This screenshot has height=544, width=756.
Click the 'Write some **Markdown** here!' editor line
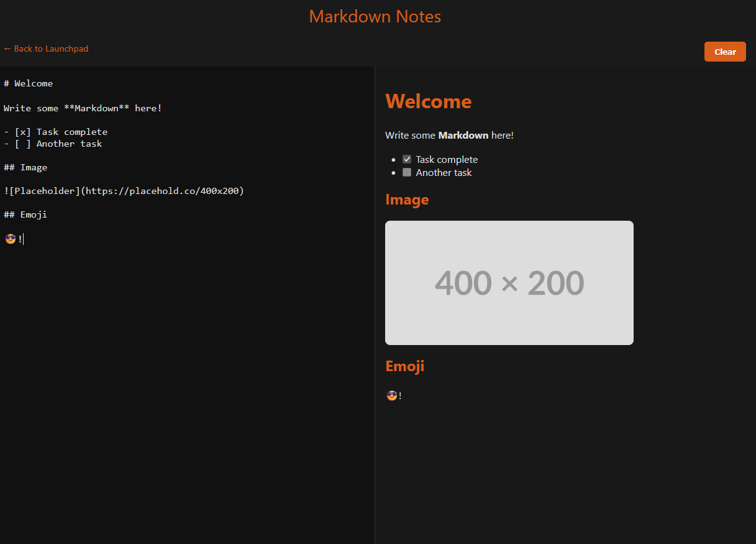click(x=83, y=108)
